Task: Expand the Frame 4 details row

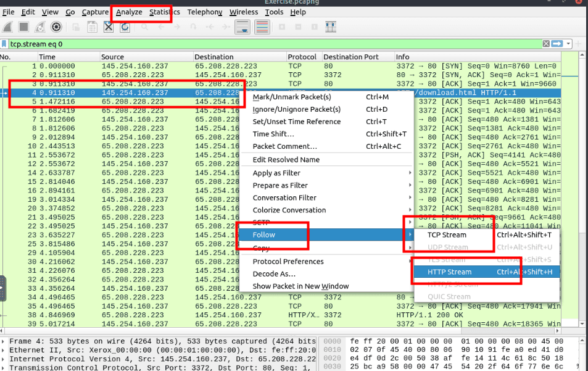Action: point(4,341)
